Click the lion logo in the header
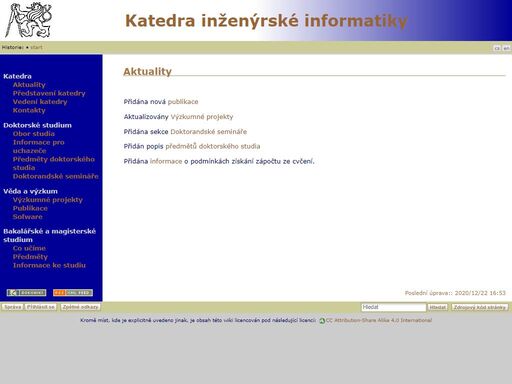The width and height of the screenshot is (512, 384). point(28,20)
